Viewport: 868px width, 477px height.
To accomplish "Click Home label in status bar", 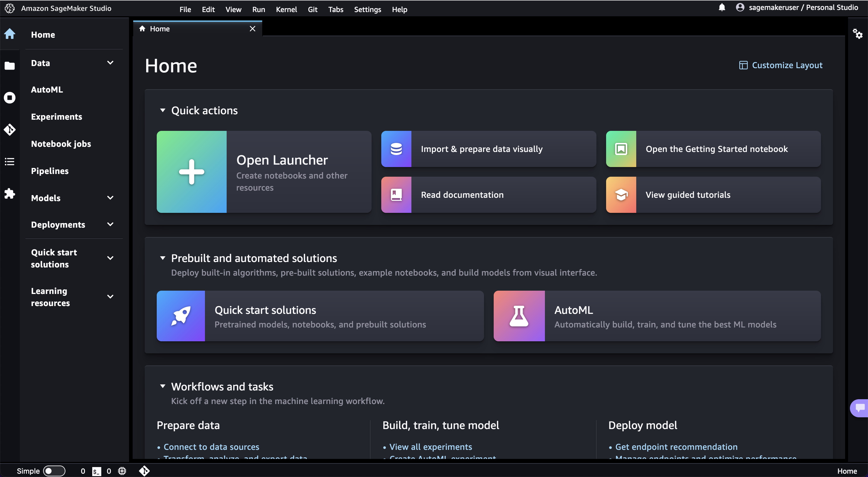I will pos(847,471).
